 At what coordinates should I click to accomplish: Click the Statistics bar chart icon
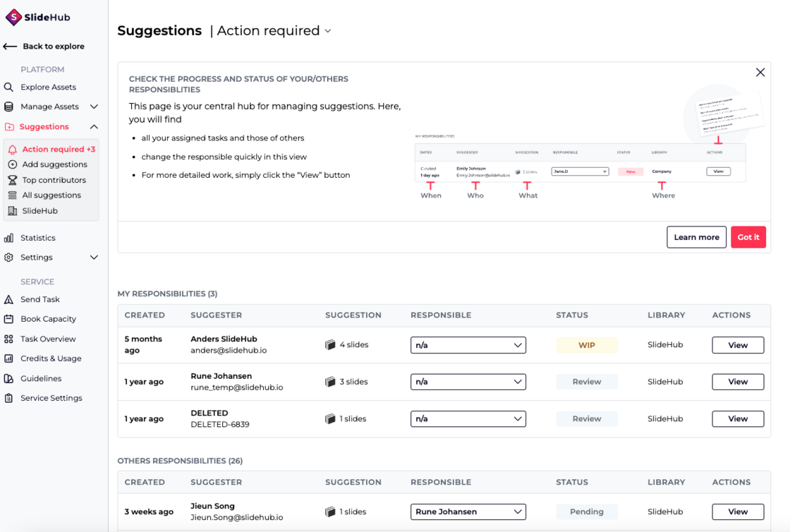(x=8, y=238)
